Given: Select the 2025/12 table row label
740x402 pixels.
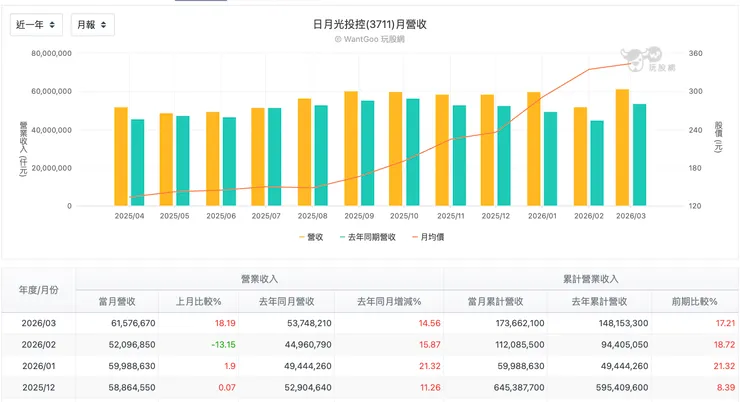Looking at the screenshot, I should click(x=39, y=387).
